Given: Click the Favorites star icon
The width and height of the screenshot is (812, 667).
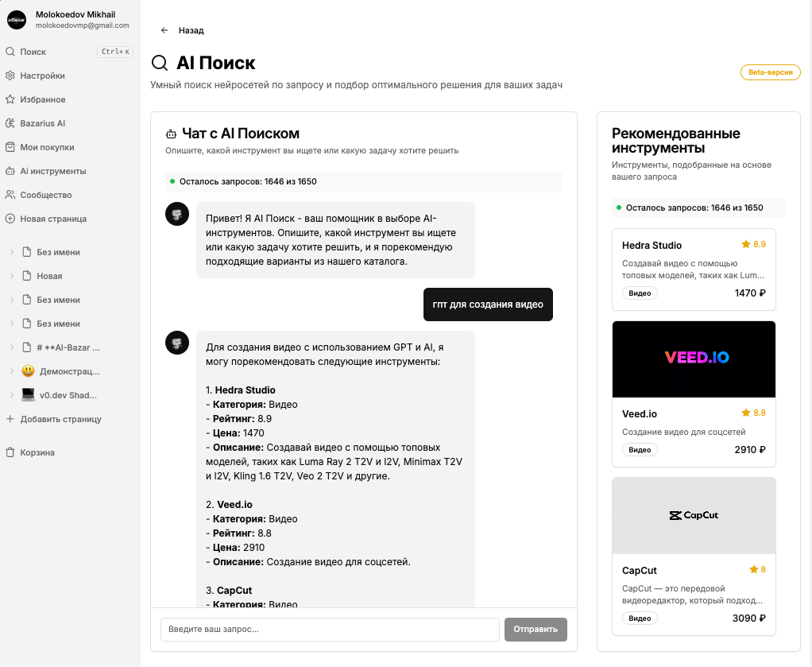Looking at the screenshot, I should coord(10,99).
